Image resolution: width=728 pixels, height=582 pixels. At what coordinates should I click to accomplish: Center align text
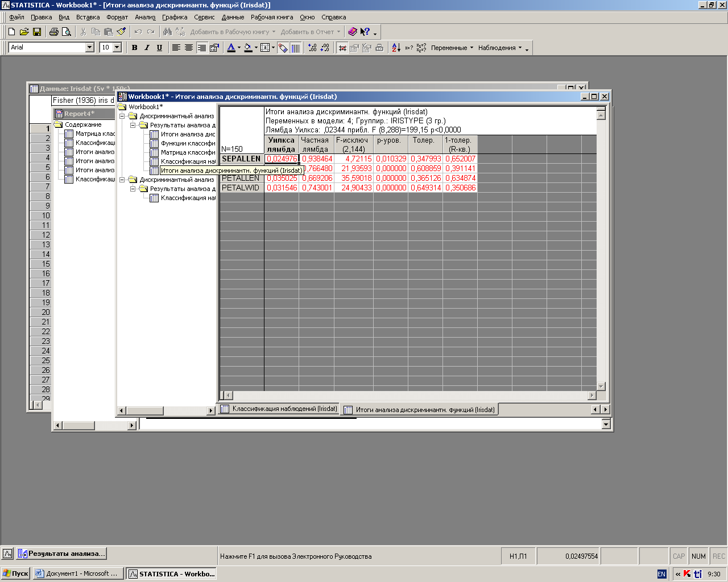(189, 48)
